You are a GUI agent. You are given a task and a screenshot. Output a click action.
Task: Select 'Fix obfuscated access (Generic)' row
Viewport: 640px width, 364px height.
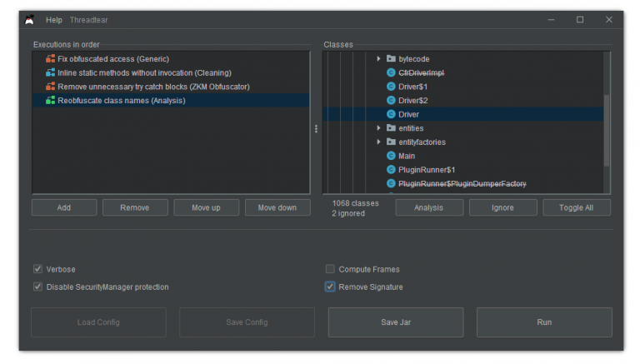pyautogui.click(x=171, y=59)
